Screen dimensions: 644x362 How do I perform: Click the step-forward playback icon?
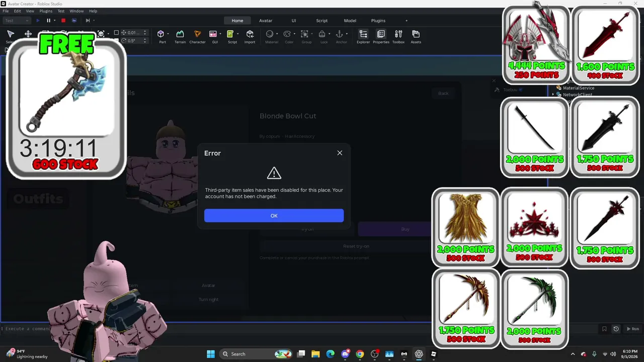[88, 21]
